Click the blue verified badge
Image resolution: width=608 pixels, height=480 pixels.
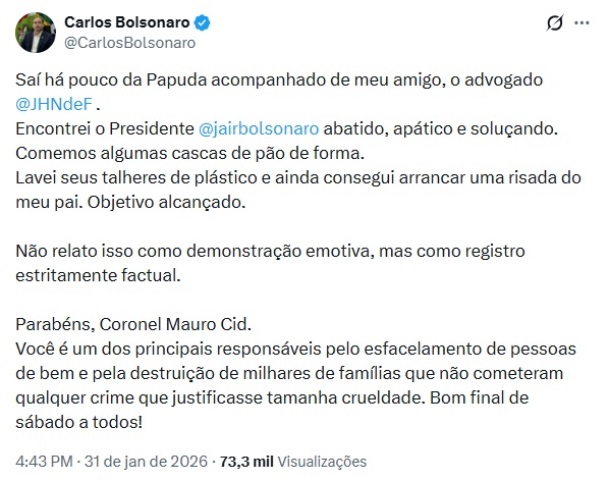click(x=203, y=23)
